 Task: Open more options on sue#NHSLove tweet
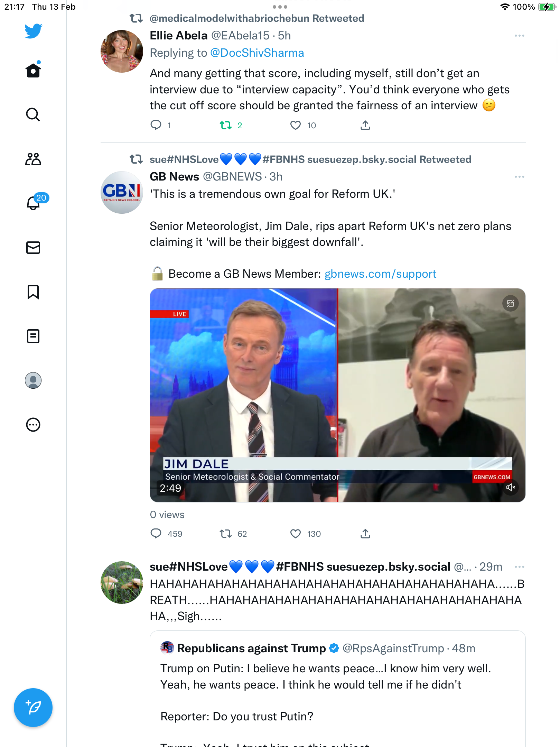coord(519,567)
